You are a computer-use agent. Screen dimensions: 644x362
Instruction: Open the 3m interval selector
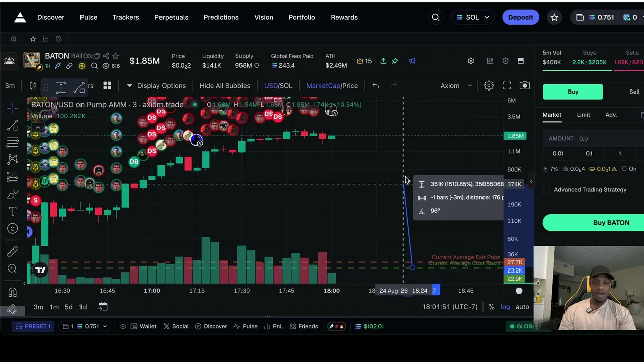tap(10, 85)
